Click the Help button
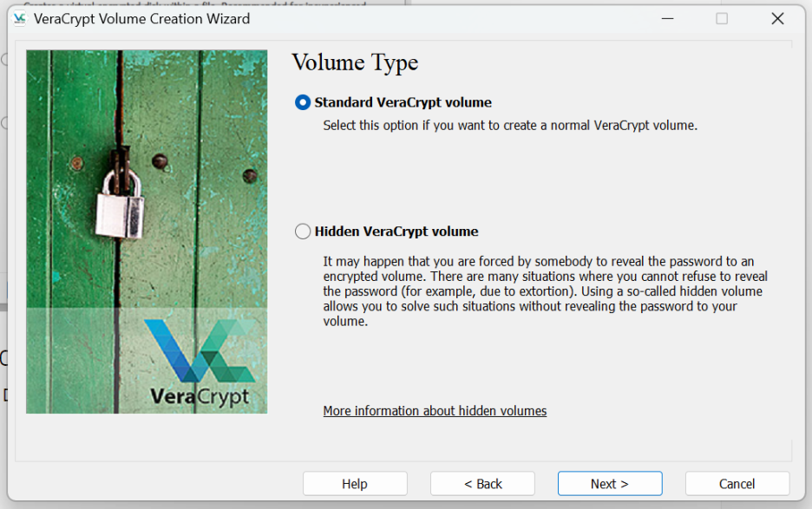The image size is (812, 509). point(355,484)
